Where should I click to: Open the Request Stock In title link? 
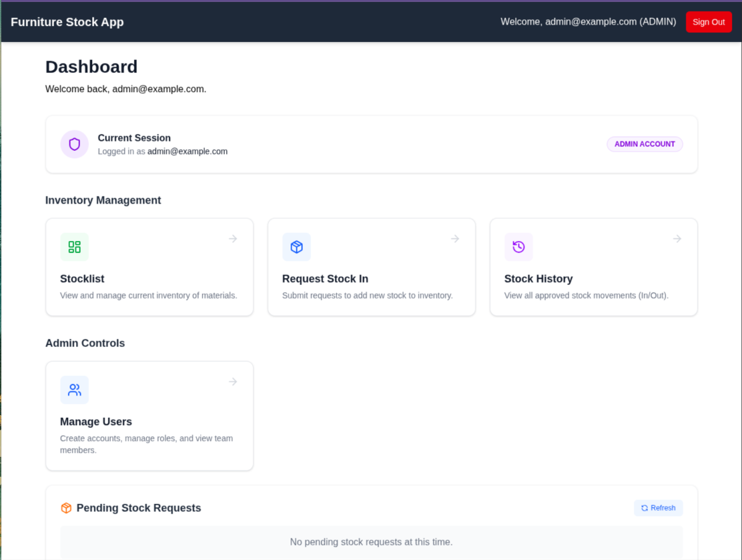coord(325,279)
